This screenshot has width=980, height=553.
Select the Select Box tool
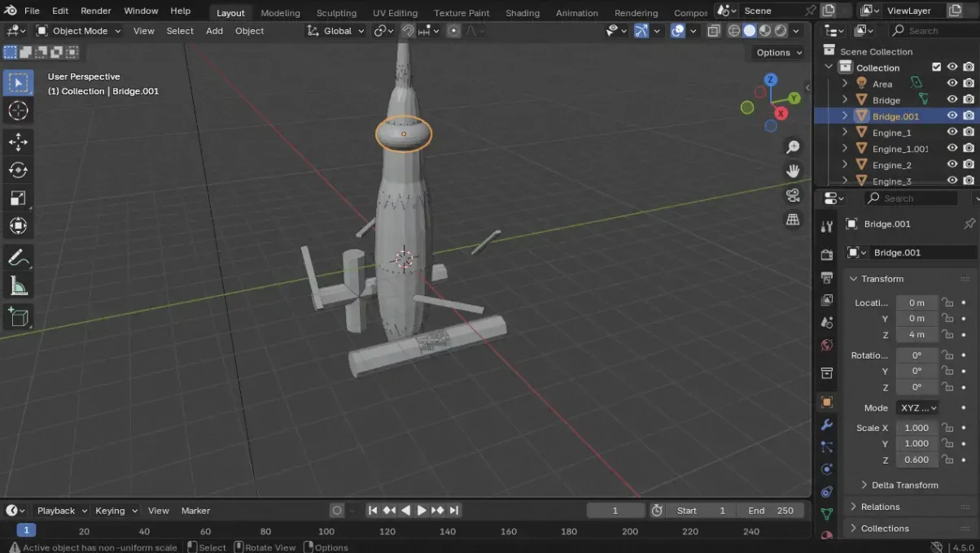pyautogui.click(x=18, y=83)
